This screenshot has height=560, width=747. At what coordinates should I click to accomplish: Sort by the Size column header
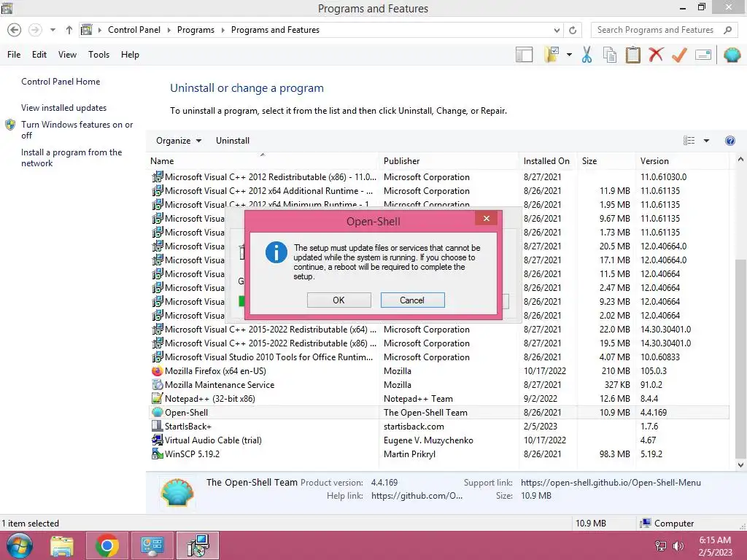[606, 161]
